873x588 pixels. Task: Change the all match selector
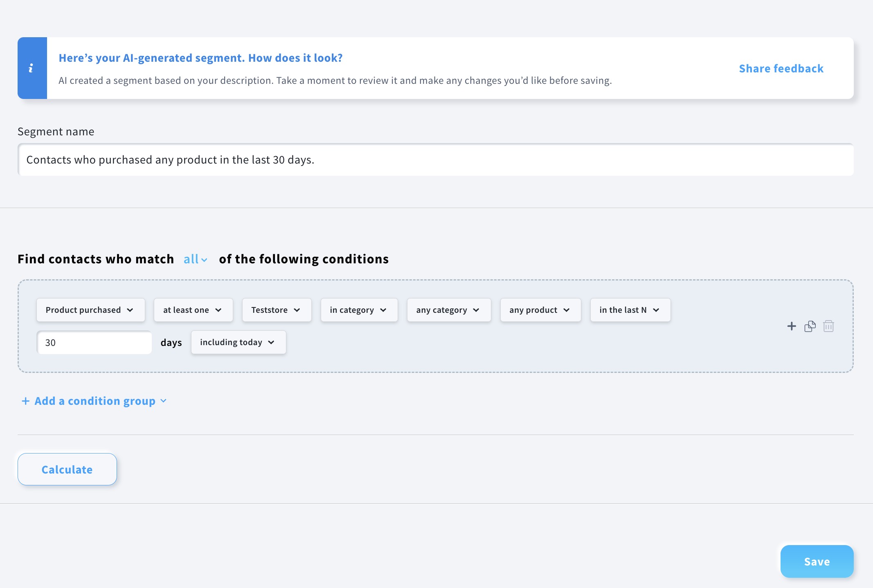195,259
